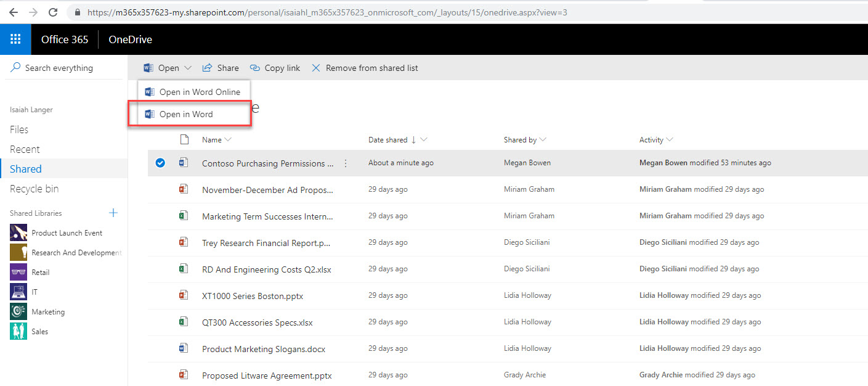Click the Word icon beside Open in toolbar
Image resolution: width=868 pixels, height=386 pixels.
[148, 68]
